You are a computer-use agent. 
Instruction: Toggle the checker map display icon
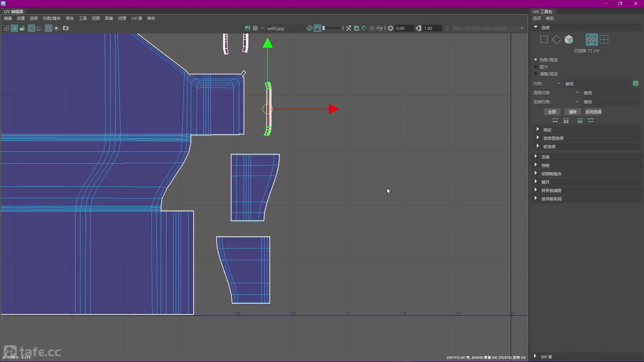point(255,28)
